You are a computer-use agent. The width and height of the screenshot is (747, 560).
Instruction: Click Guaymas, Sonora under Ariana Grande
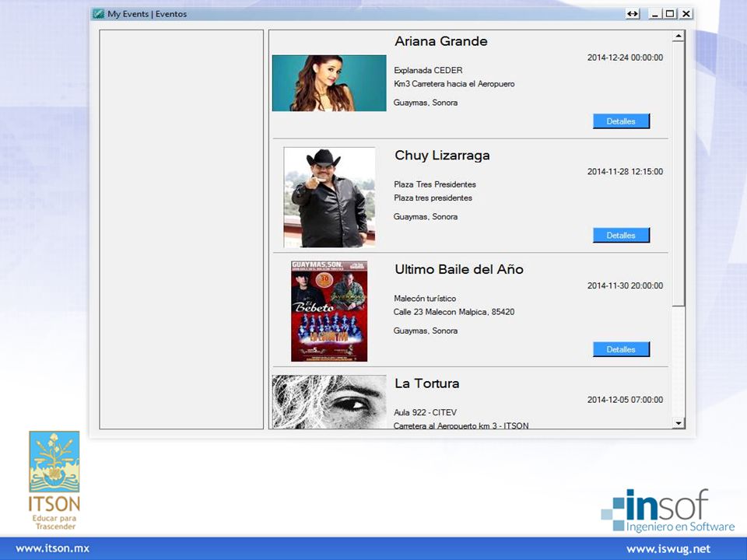(426, 103)
